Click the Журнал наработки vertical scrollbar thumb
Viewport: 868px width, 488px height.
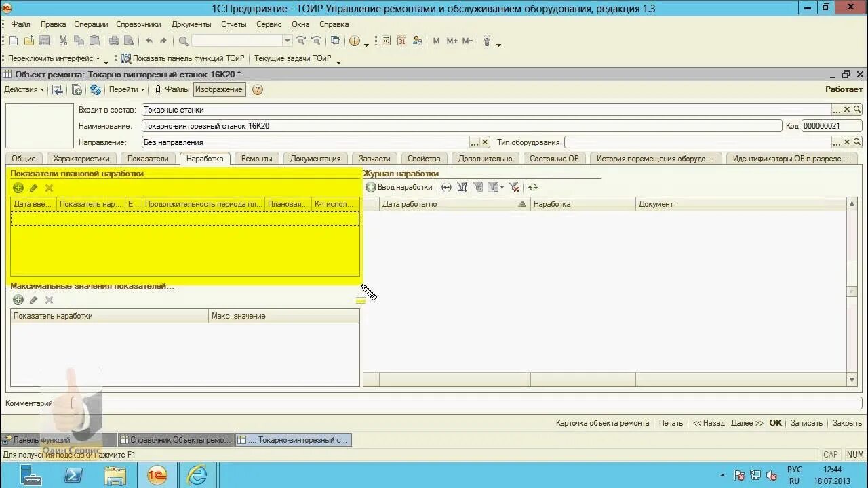852,291
